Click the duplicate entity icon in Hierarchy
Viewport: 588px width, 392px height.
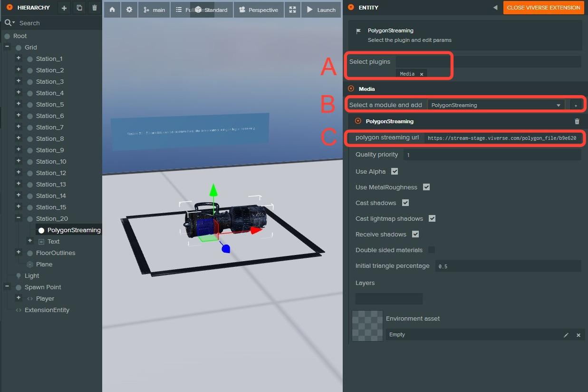tap(79, 8)
